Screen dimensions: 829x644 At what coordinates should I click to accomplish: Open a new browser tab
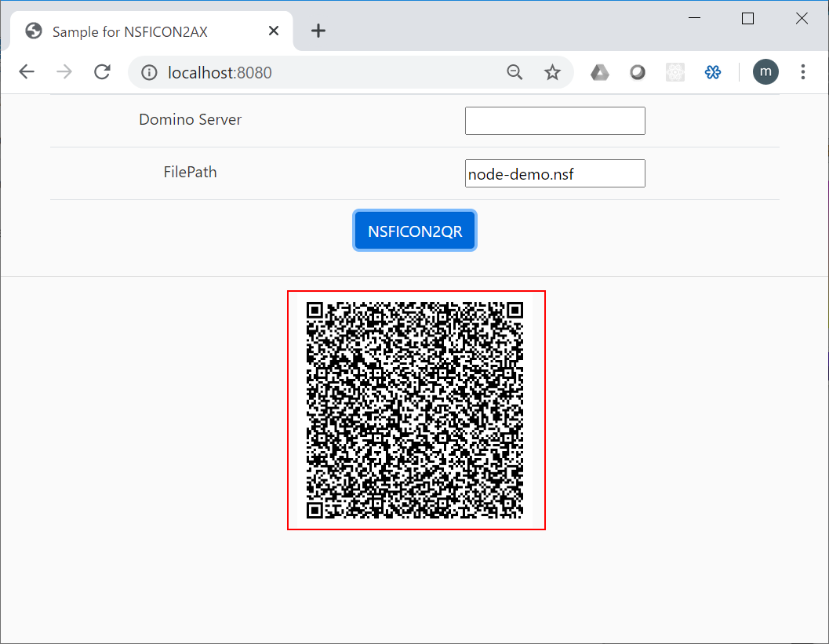click(318, 31)
